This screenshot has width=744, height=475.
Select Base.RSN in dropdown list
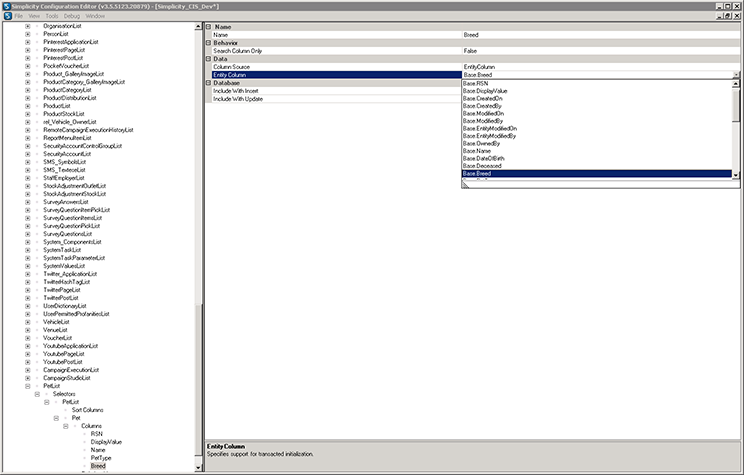pos(597,84)
